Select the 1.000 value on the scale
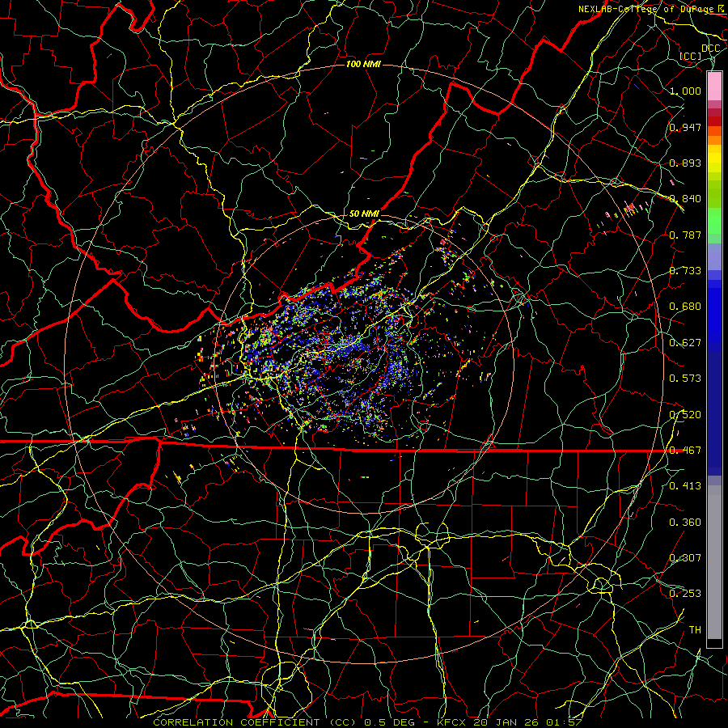Image resolution: width=728 pixels, height=728 pixels. [x=685, y=91]
